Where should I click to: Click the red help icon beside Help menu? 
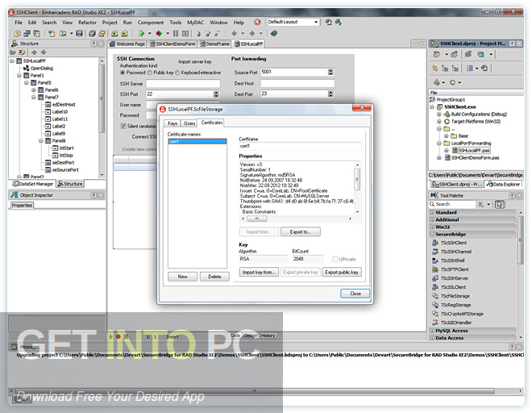coord(257,22)
